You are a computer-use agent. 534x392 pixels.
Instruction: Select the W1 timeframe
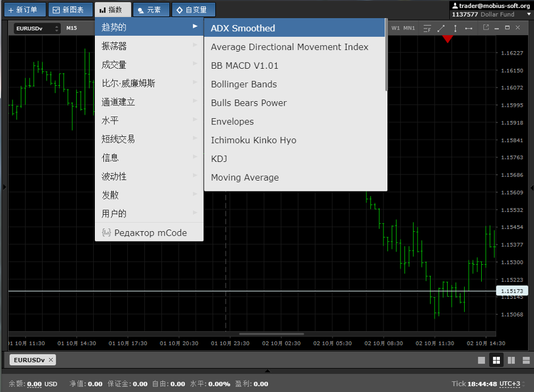point(395,28)
